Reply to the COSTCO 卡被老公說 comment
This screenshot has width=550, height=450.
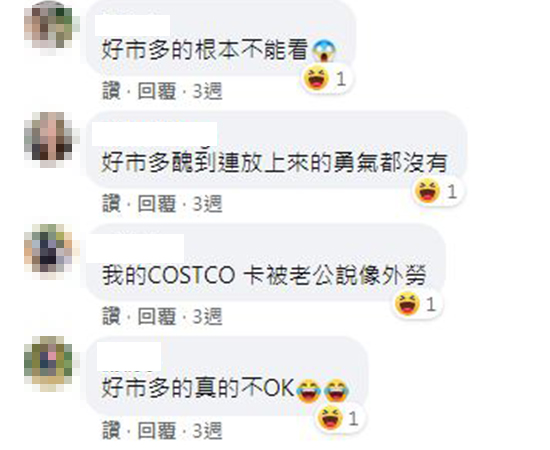point(156,316)
